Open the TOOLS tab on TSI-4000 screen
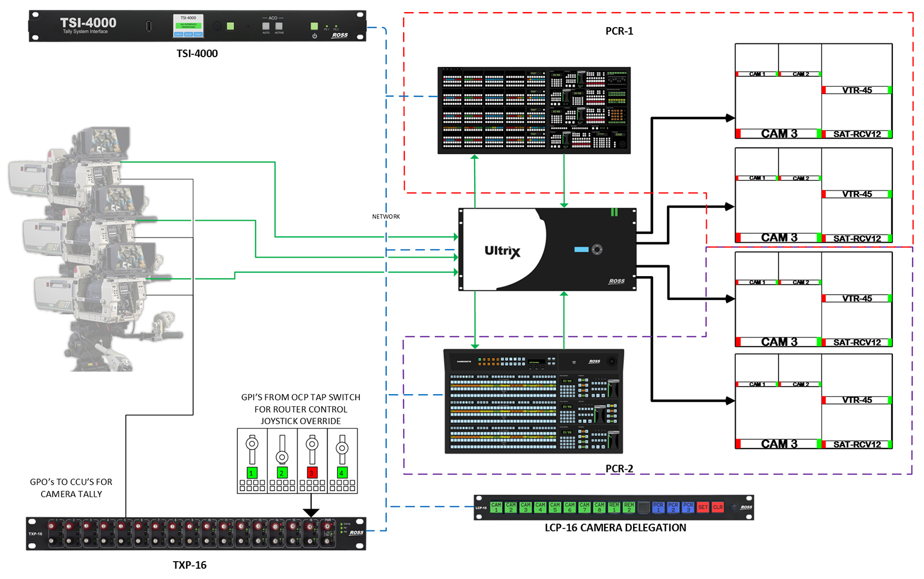Image resolution: width=924 pixels, height=579 pixels. [x=198, y=34]
